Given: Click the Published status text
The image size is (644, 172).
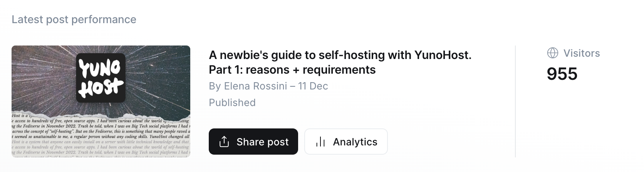Looking at the screenshot, I should (232, 103).
